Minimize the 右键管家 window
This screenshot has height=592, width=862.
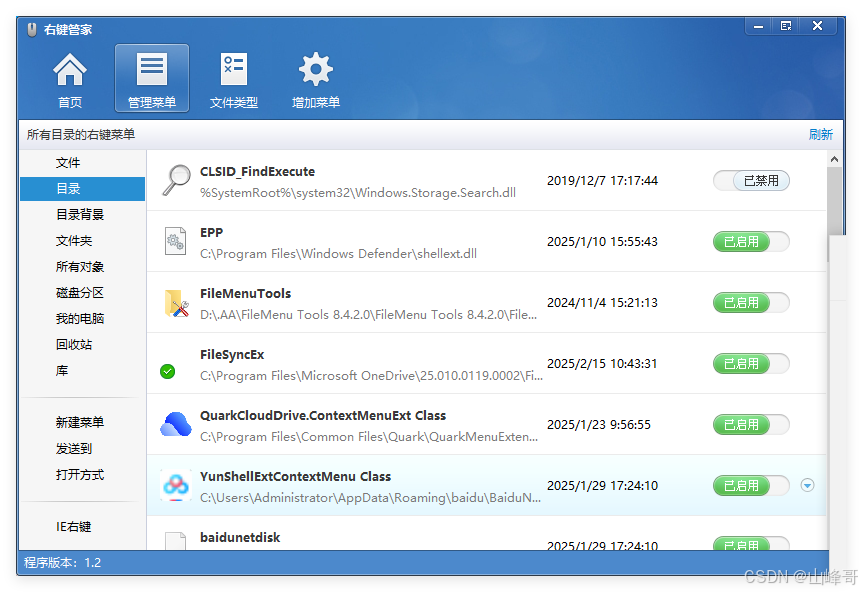pos(759,26)
